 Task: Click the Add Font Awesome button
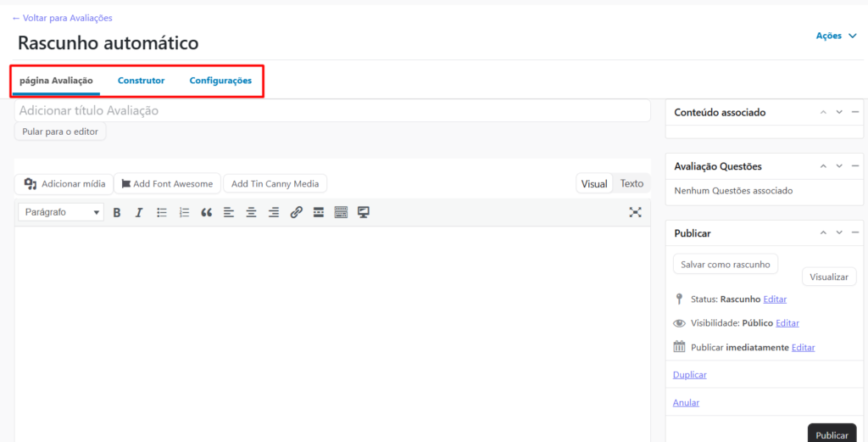(x=167, y=183)
